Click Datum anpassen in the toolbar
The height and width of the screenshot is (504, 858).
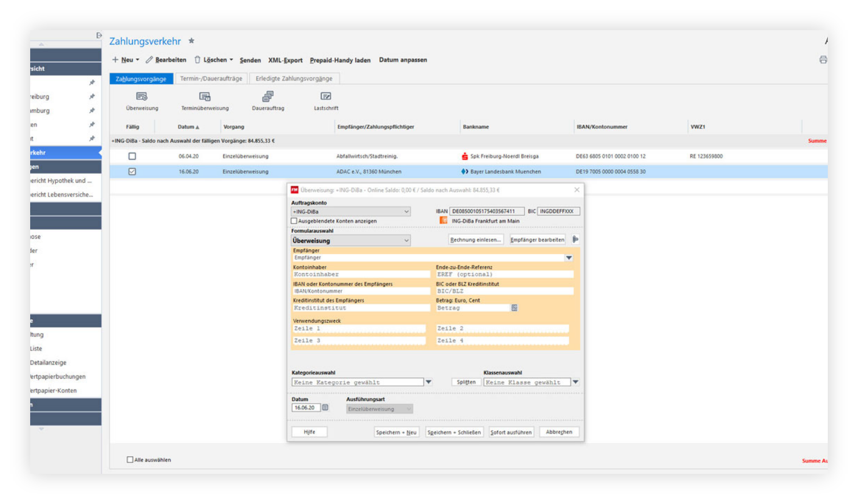(403, 60)
